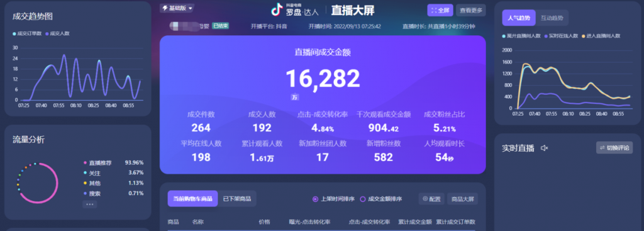Viewport: 644px width, 231px height.
Task: Click the 实时直播 panel title
Action: click(518, 148)
